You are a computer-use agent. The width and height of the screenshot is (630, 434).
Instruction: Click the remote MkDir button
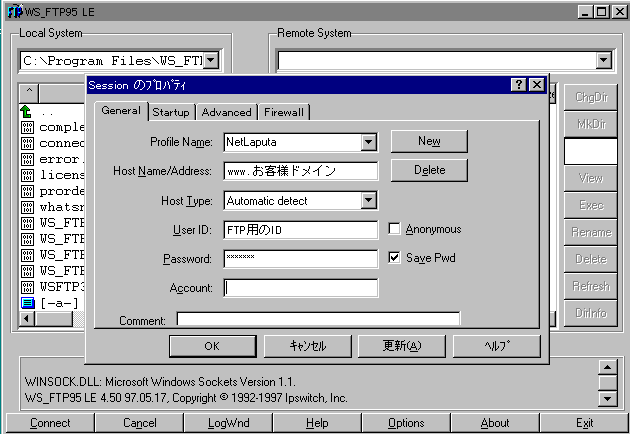(x=591, y=124)
